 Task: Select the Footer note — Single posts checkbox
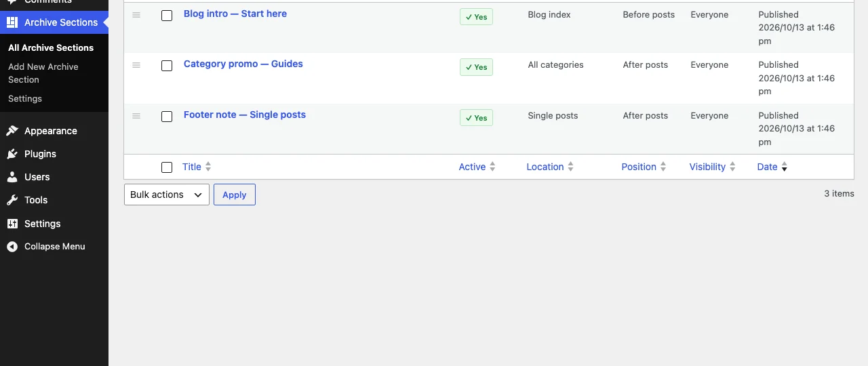[167, 117]
